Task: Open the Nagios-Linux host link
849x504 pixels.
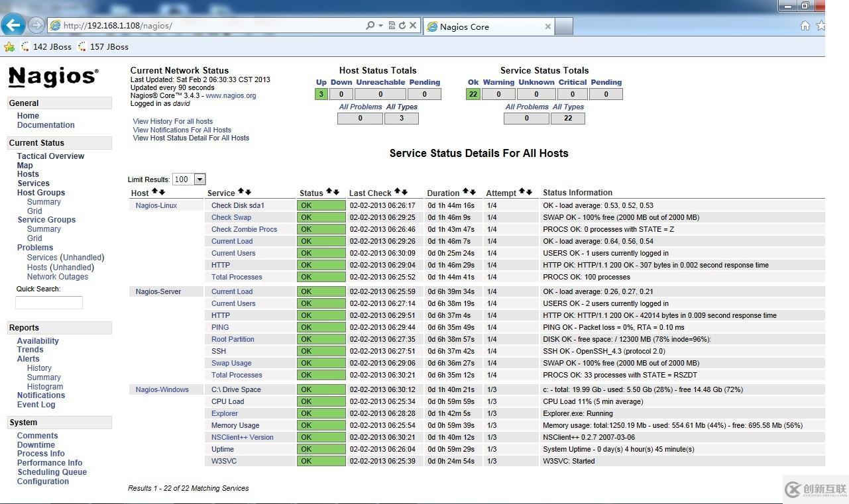Action: click(x=156, y=205)
